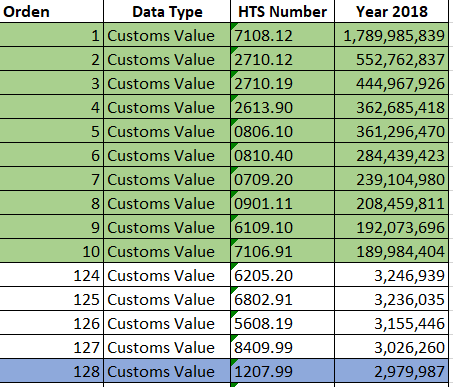Screen dimensions: 453x387
Task: Select the Orden column header cell
Action: tap(51, 11)
